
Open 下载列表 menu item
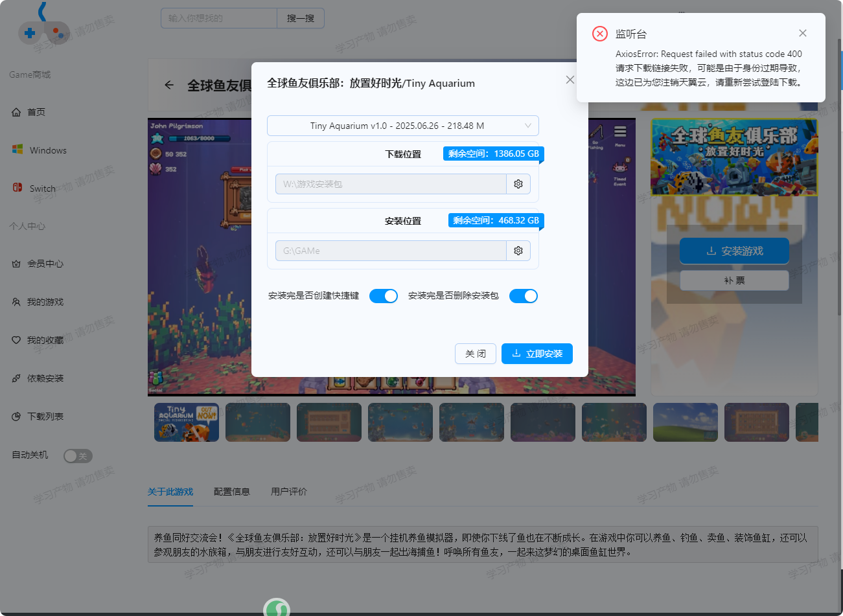[x=45, y=416]
